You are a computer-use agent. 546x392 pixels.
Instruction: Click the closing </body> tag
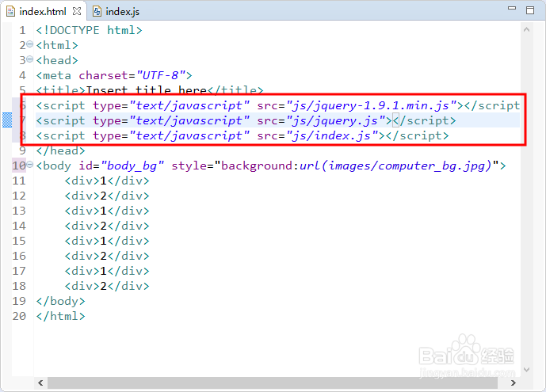(x=60, y=301)
